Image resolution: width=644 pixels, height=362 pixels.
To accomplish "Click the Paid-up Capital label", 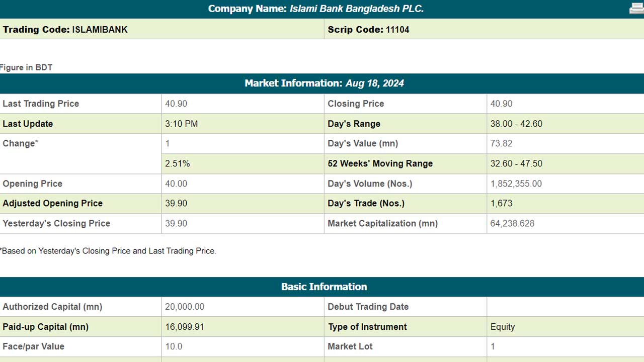I will pyautogui.click(x=46, y=327).
